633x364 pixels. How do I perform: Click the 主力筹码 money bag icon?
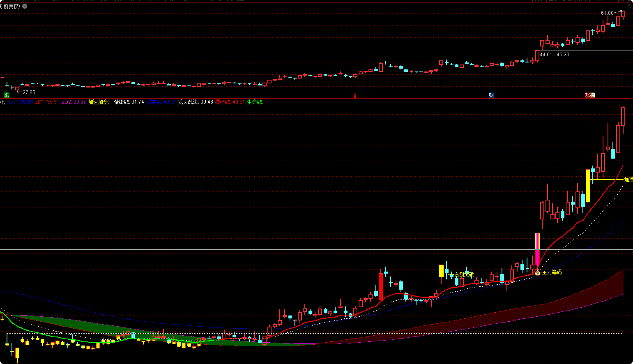[538, 273]
